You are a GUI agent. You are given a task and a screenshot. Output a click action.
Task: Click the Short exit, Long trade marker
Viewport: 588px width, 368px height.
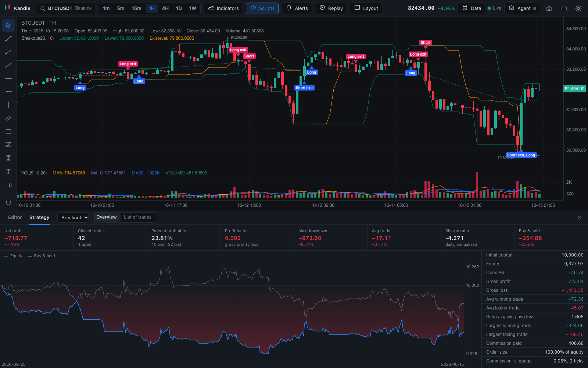tap(521, 155)
